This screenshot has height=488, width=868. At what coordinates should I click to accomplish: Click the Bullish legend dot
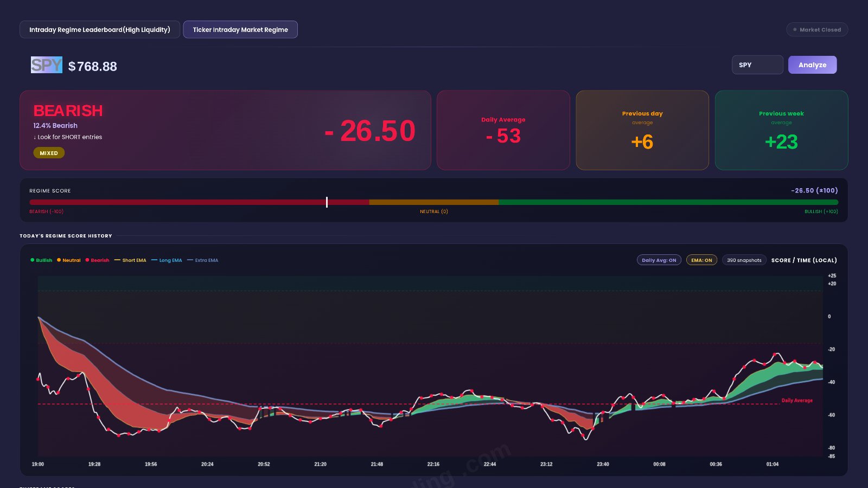33,260
